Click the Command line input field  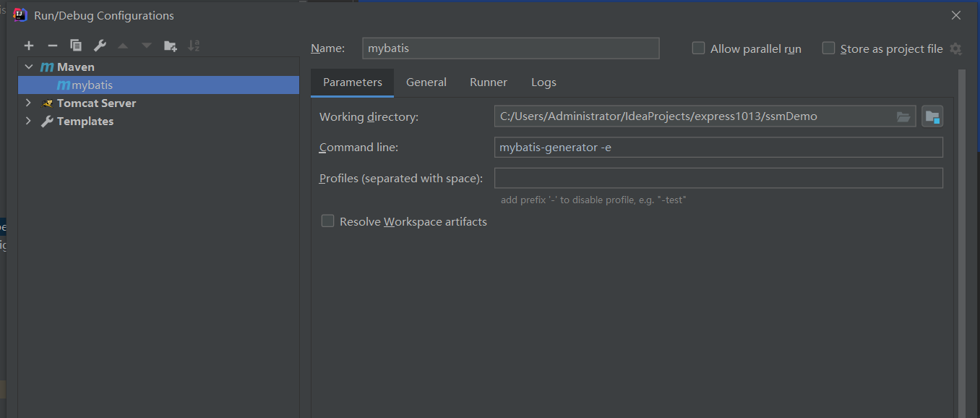(x=718, y=148)
